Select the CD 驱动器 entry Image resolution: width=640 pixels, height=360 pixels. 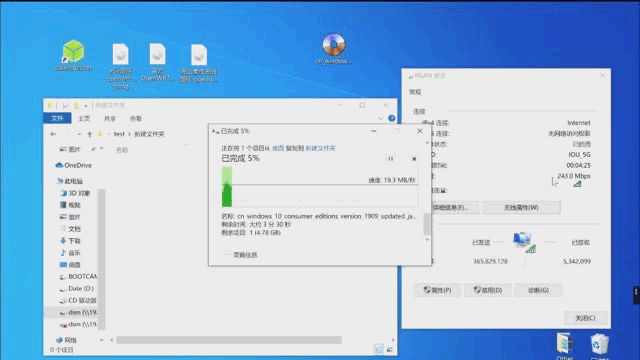[78, 300]
